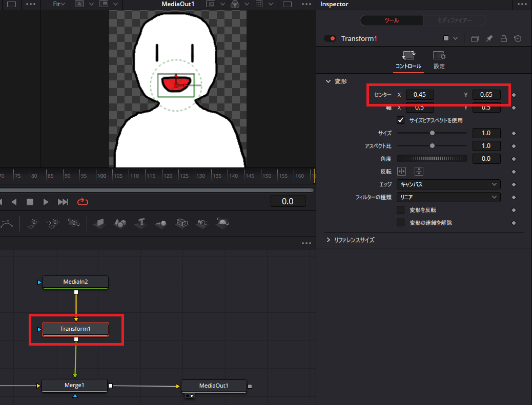The image size is (532, 405).
Task: Toggle the Transform1 enable switch
Action: pyautogui.click(x=330, y=38)
